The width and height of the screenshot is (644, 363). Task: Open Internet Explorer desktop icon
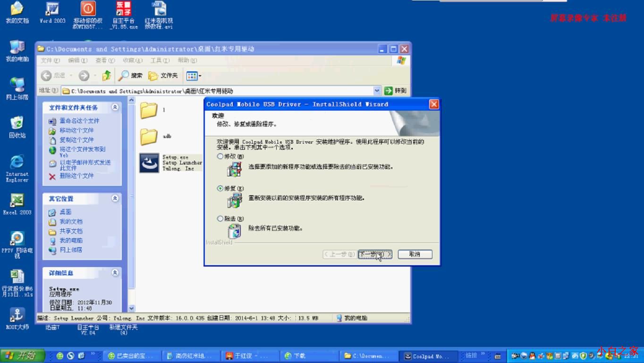(17, 168)
